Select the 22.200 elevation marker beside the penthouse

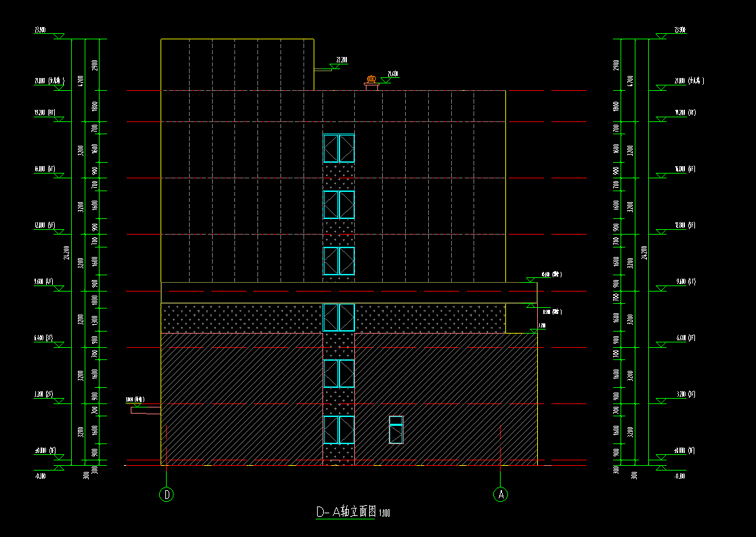[x=337, y=62]
